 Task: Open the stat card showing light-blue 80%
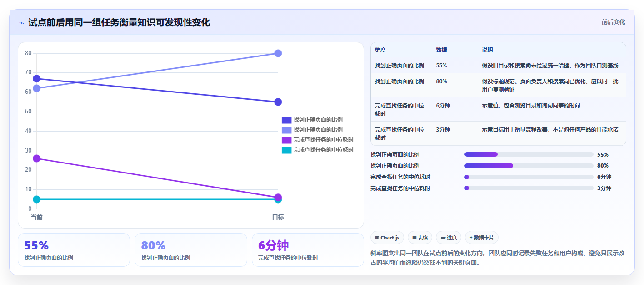(x=191, y=250)
